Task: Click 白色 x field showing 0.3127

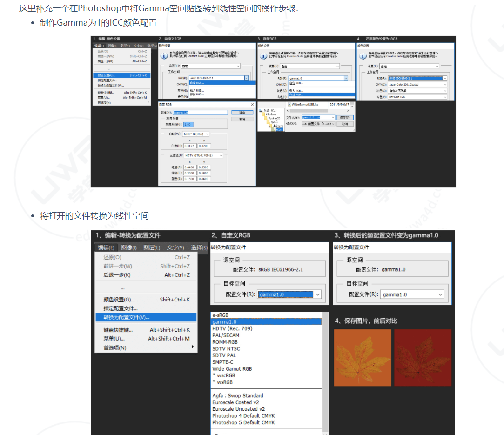Action: coord(190,146)
